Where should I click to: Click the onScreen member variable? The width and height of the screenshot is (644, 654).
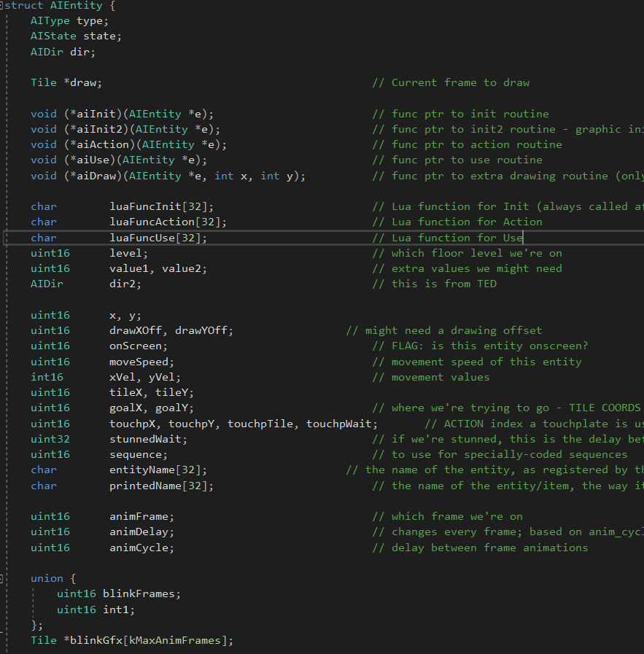coord(136,346)
